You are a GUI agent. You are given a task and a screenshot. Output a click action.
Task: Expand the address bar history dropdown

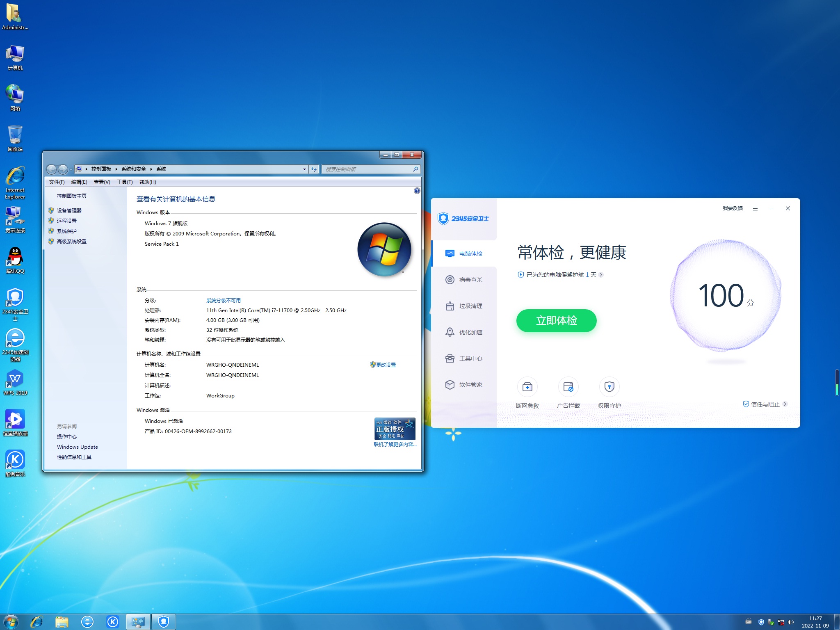[304, 169]
